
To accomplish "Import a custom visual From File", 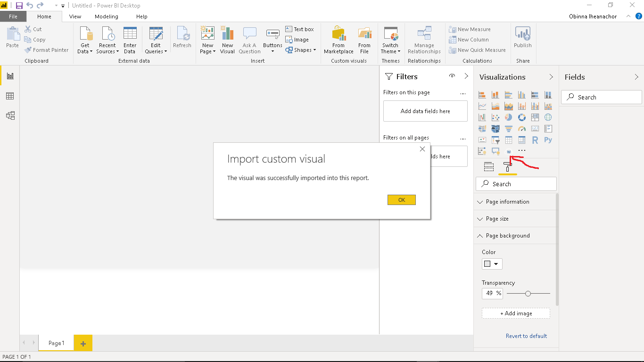I will 364,41.
